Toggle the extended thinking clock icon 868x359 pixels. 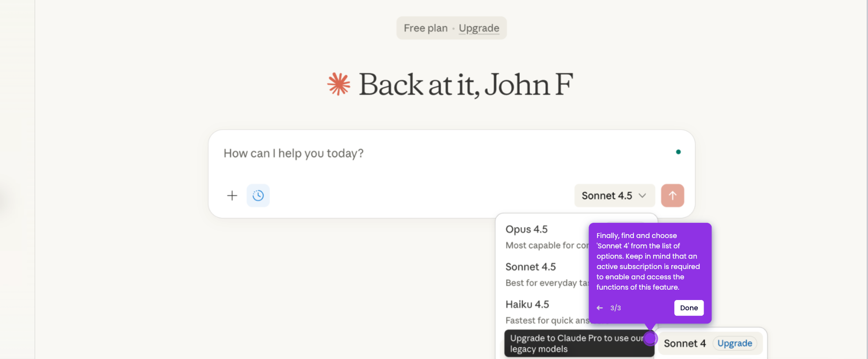pos(258,196)
